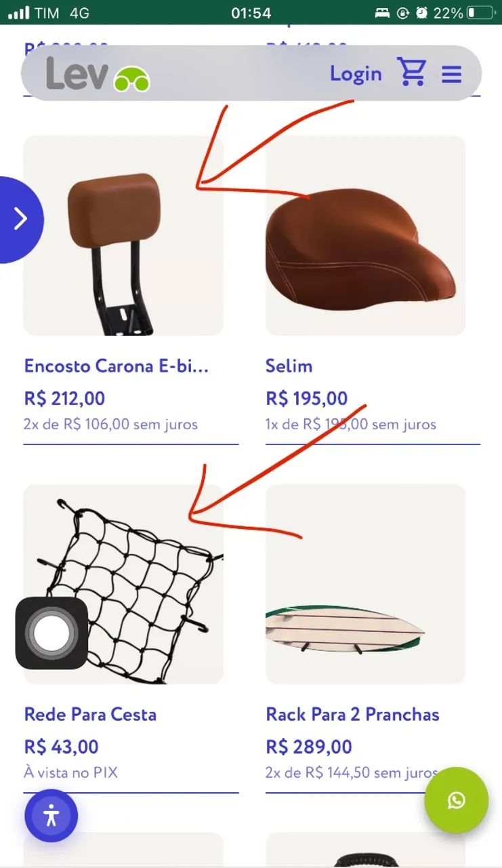
Task: Open the Rede Para Cesta image
Action: (x=123, y=584)
